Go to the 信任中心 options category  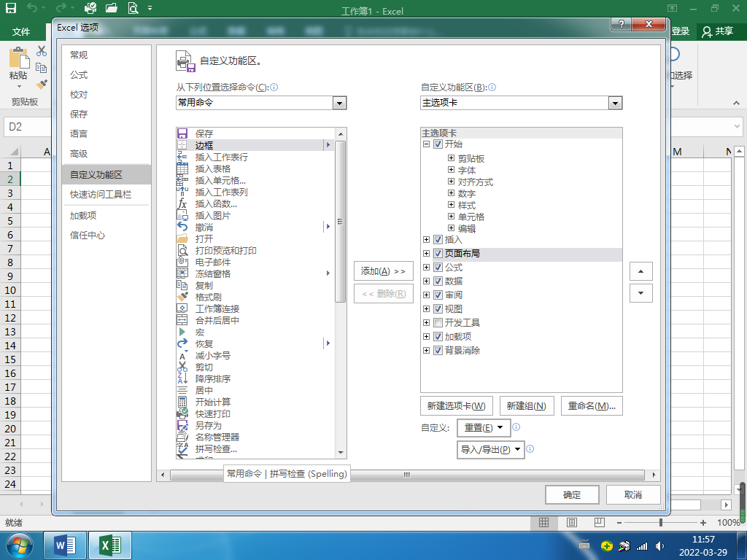(x=107, y=236)
